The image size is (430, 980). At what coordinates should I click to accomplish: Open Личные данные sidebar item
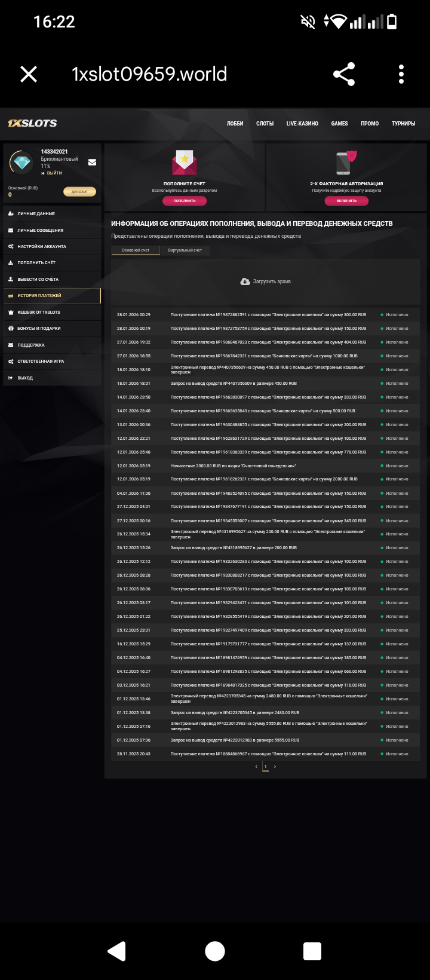pyautogui.click(x=52, y=213)
